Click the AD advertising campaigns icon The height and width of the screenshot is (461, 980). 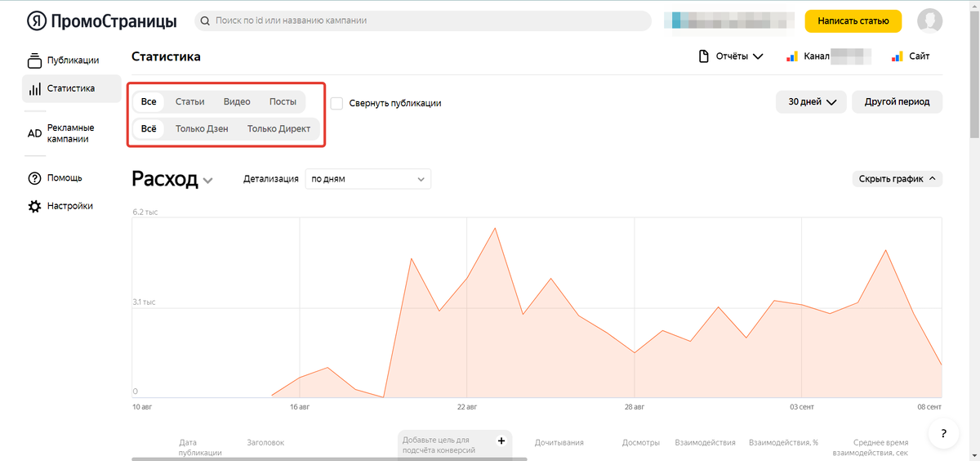point(34,133)
